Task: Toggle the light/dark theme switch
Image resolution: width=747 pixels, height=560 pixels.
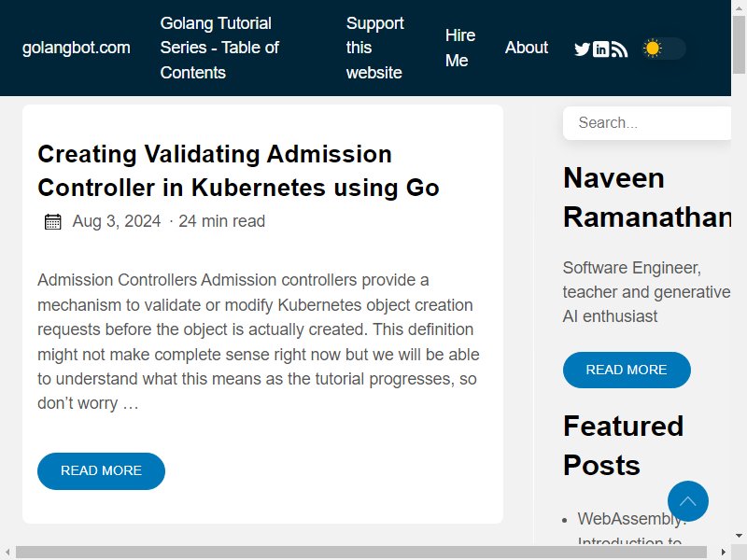Action: pyautogui.click(x=664, y=49)
